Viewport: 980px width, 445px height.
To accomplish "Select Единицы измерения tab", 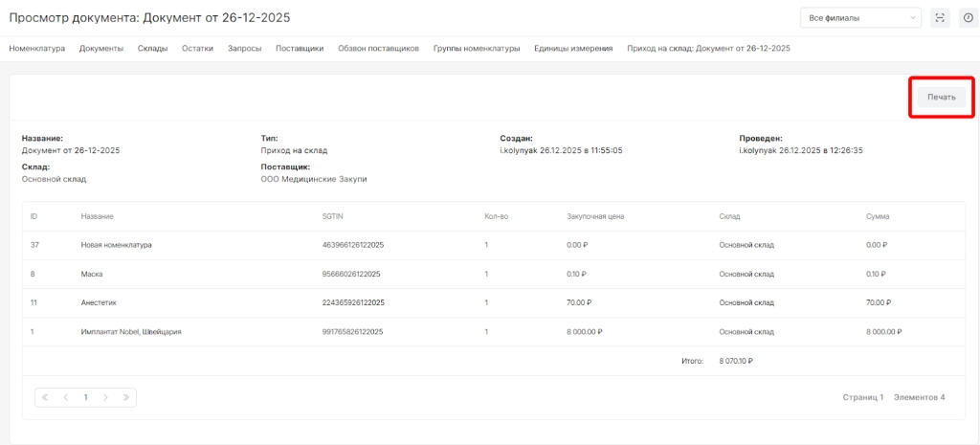I will click(572, 48).
